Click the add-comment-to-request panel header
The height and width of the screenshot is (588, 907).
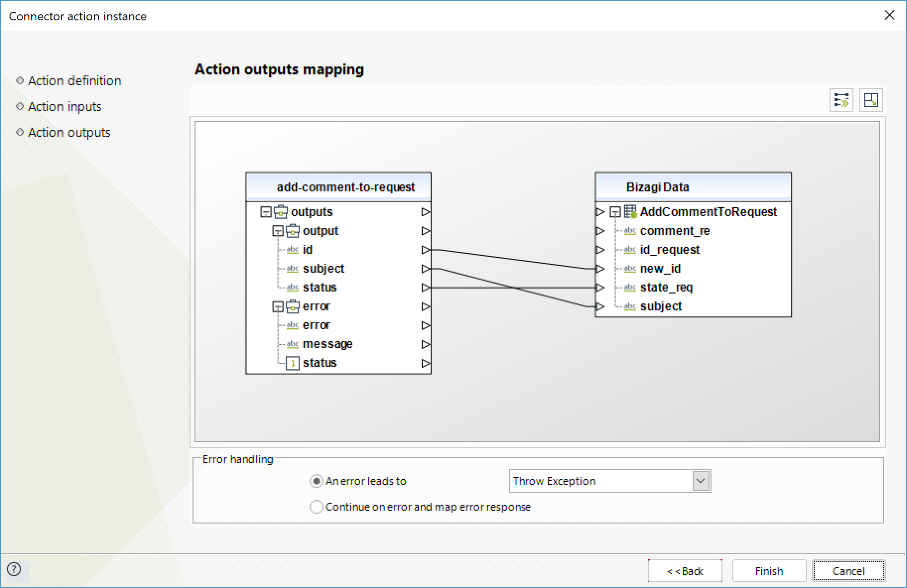[338, 187]
